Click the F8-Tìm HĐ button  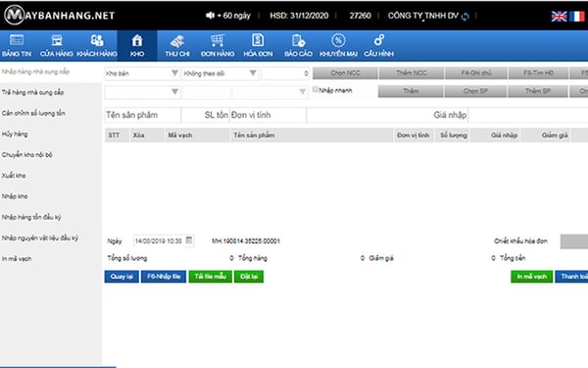[538, 73]
